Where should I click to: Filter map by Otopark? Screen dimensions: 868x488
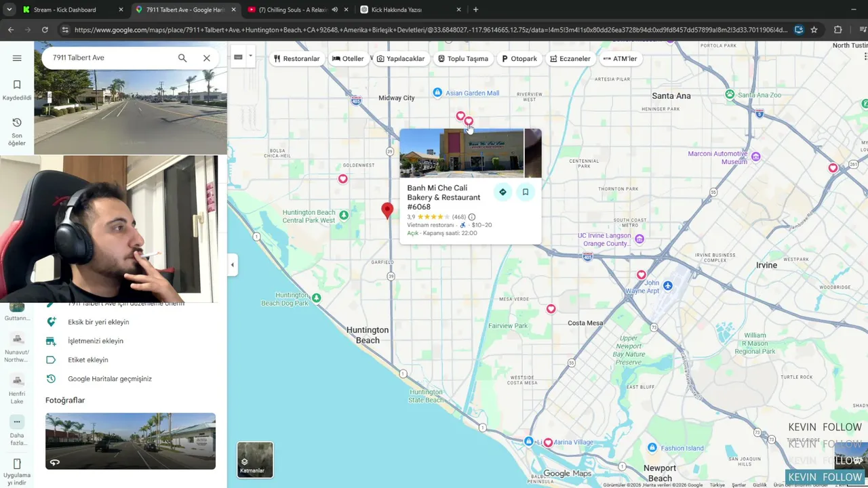pos(519,59)
